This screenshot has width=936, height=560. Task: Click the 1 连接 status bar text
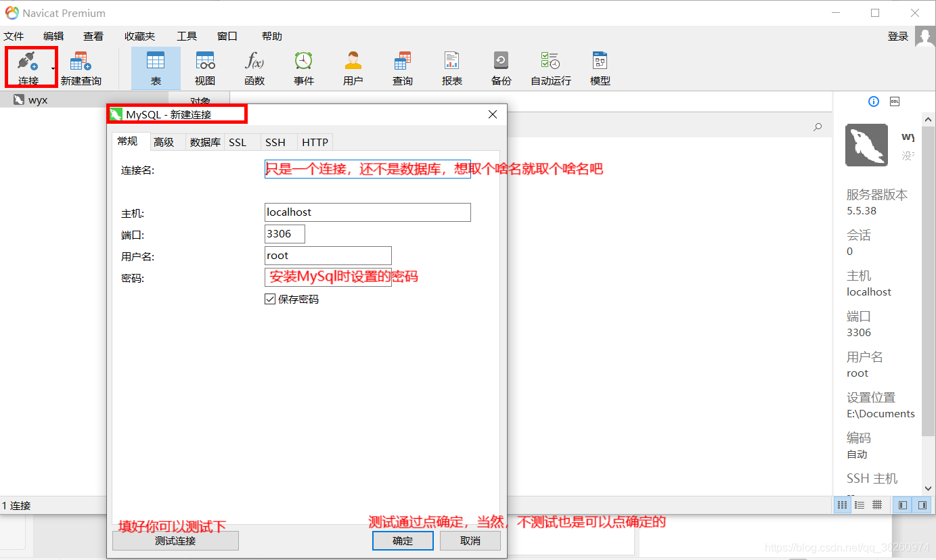point(16,505)
